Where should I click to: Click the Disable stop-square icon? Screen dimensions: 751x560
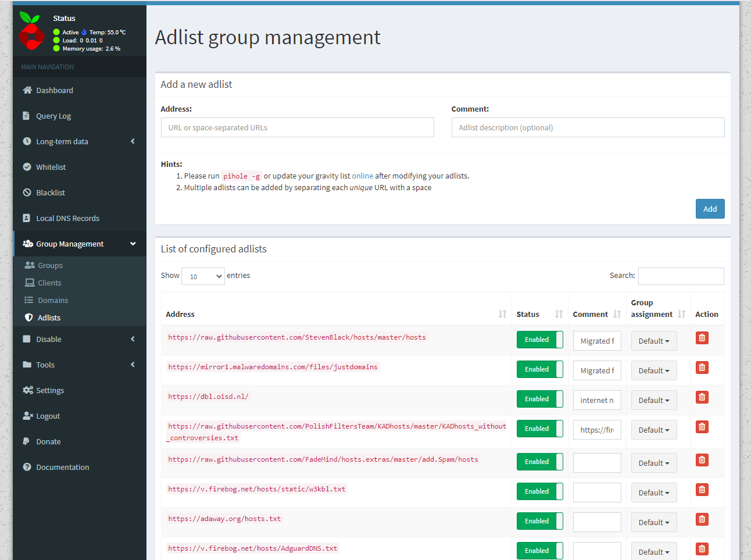tap(26, 339)
